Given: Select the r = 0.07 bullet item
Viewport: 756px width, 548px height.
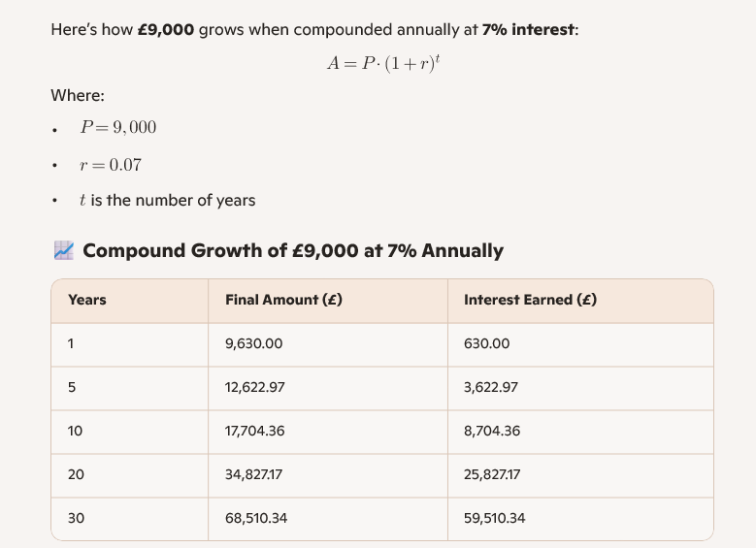Looking at the screenshot, I should click(111, 165).
